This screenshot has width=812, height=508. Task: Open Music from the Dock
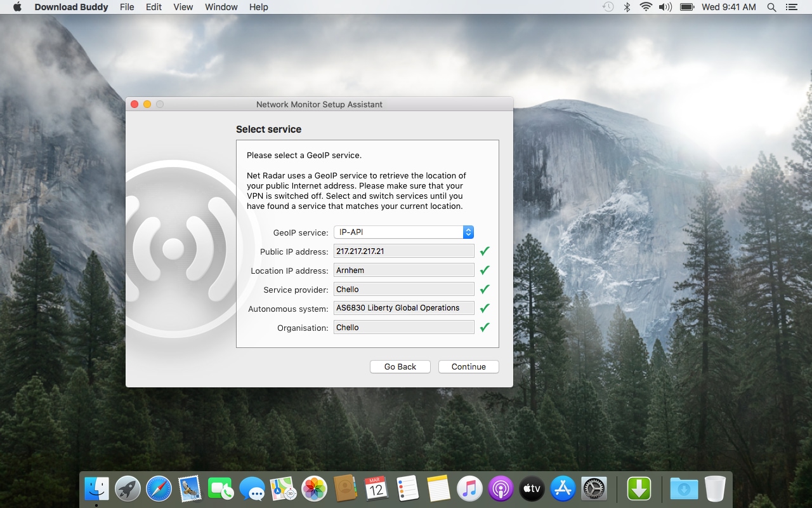[469, 489]
